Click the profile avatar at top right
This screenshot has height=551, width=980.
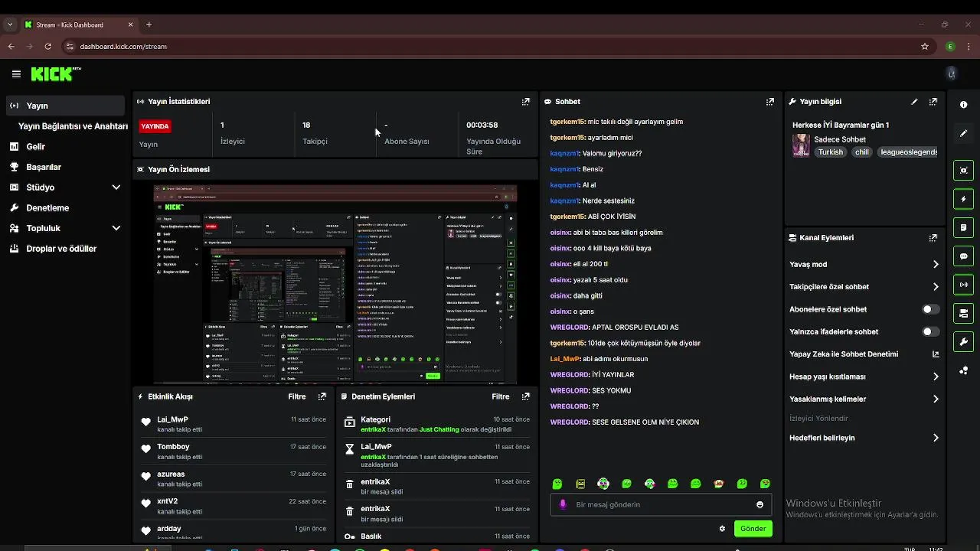(x=952, y=73)
